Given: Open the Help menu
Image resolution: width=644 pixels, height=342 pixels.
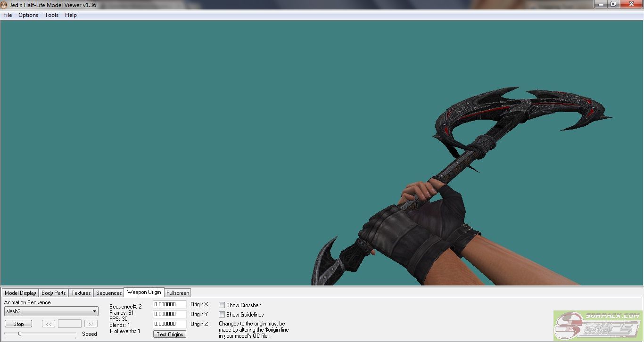Looking at the screenshot, I should (x=71, y=15).
